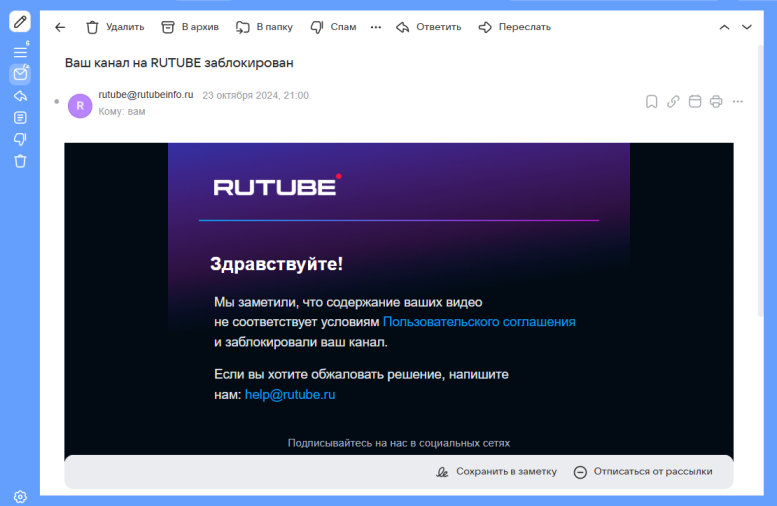This screenshot has height=506, width=777.
Task: Move email using В папку
Action: [x=264, y=27]
